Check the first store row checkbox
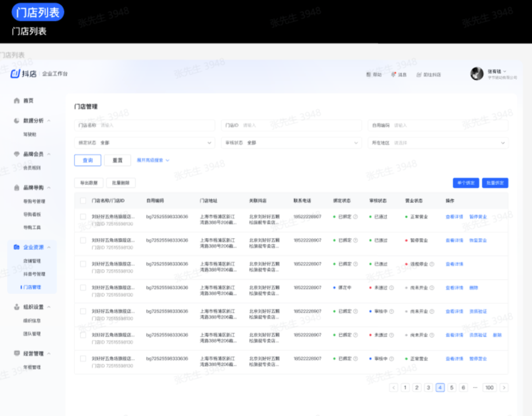 click(83, 217)
